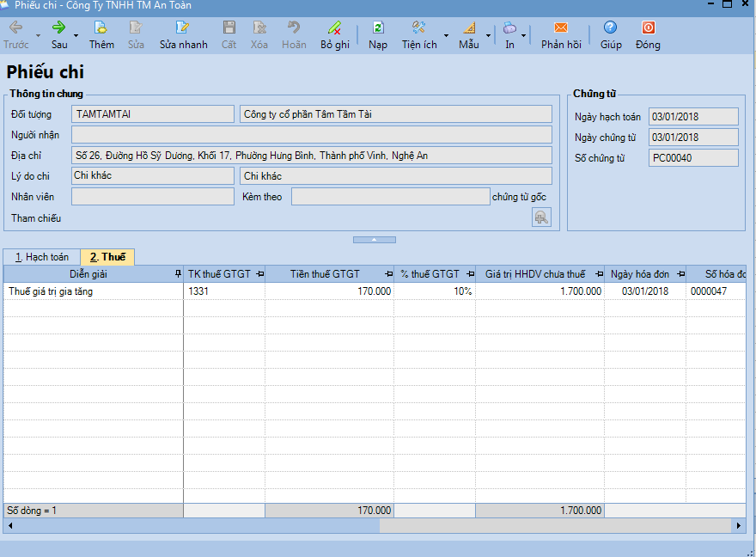The image size is (756, 557).
Task: Pin the Diễn giải column
Action: point(178,274)
